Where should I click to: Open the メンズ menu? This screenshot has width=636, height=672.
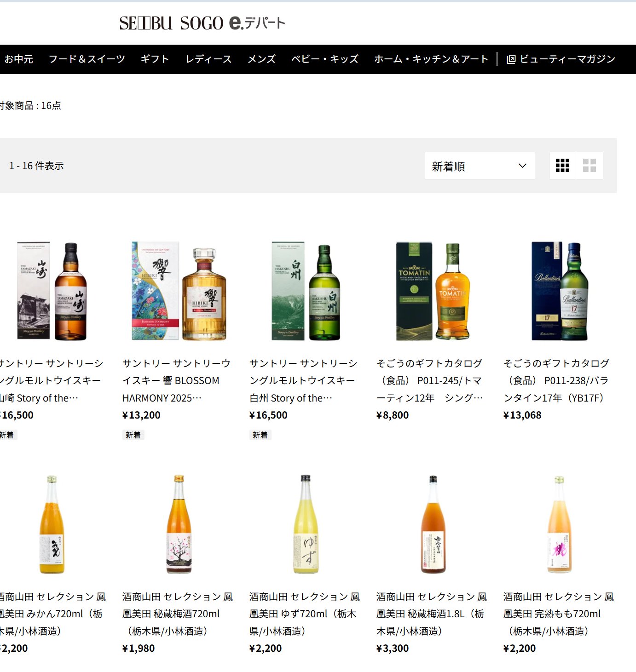coord(261,59)
